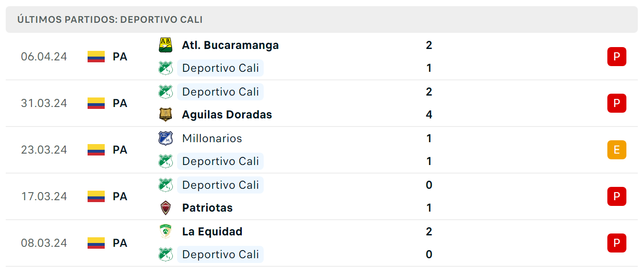Open the 23.03.24 match date row
The width and height of the screenshot is (644, 272).
tap(322, 150)
